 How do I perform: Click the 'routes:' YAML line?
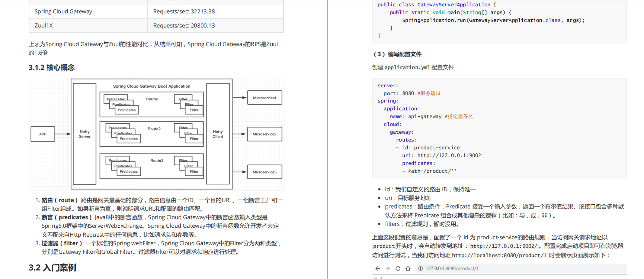pos(406,140)
